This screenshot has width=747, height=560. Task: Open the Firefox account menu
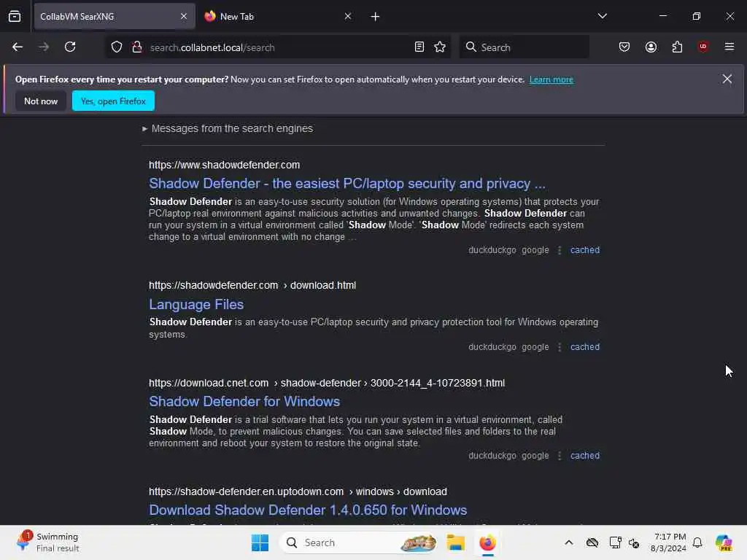(651, 47)
